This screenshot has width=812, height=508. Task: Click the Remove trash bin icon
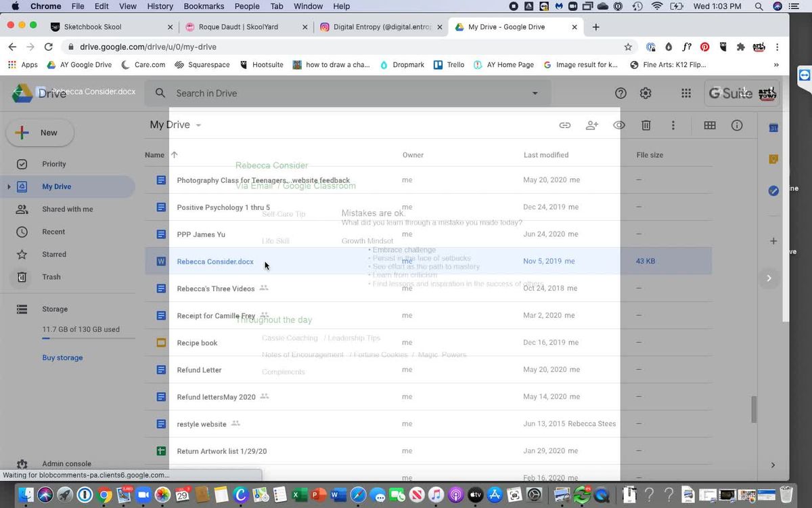pyautogui.click(x=646, y=125)
